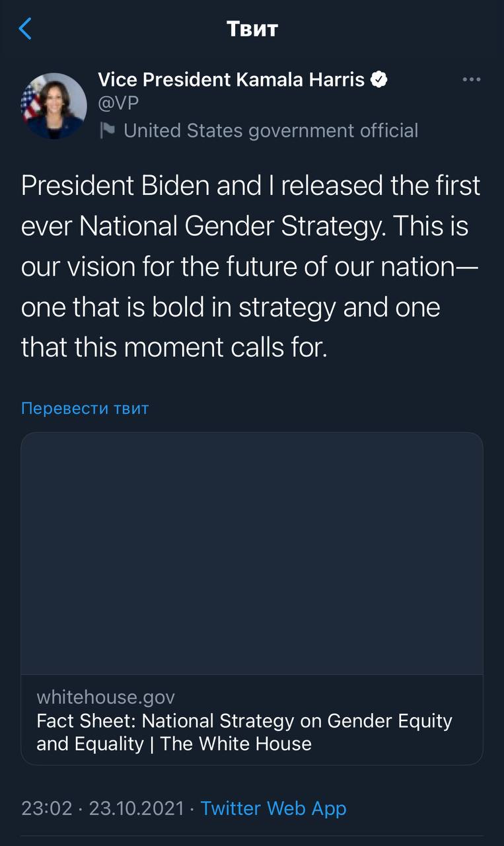
Task: Tap the 23:02 timestamp
Action: [x=47, y=808]
